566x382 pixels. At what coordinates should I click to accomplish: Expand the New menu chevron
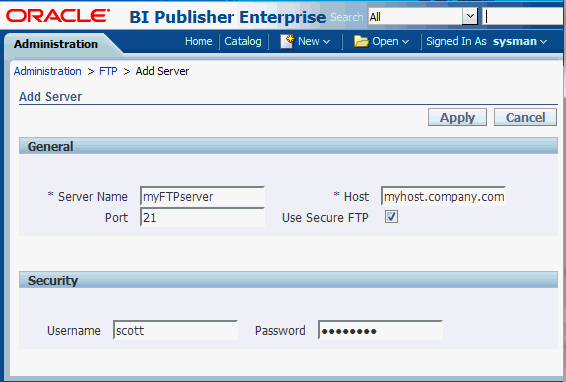point(326,42)
